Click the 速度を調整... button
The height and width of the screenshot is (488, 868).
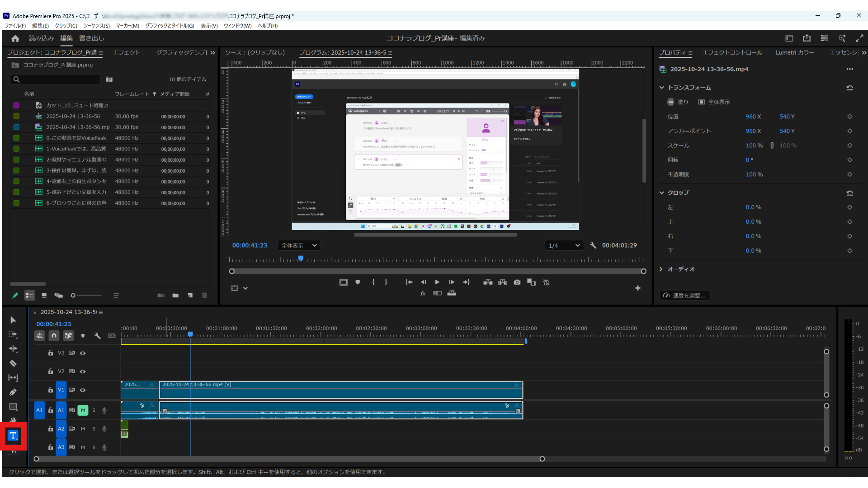684,296
